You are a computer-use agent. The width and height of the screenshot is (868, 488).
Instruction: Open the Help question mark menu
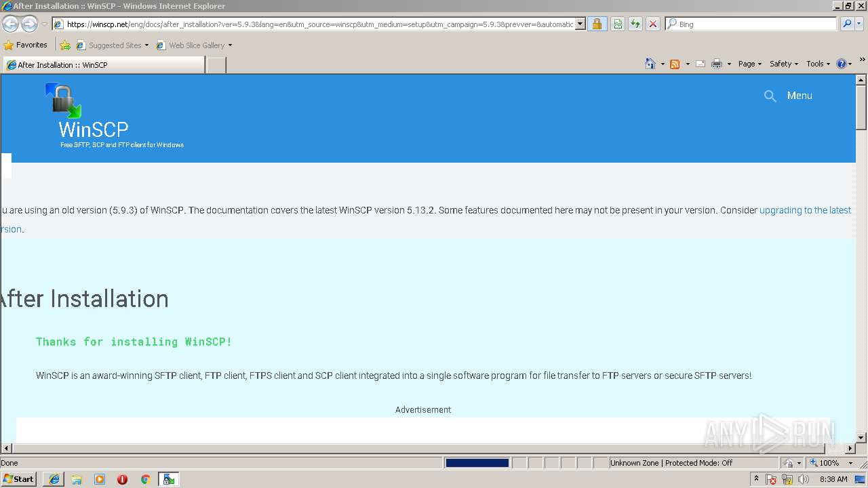[x=844, y=64]
